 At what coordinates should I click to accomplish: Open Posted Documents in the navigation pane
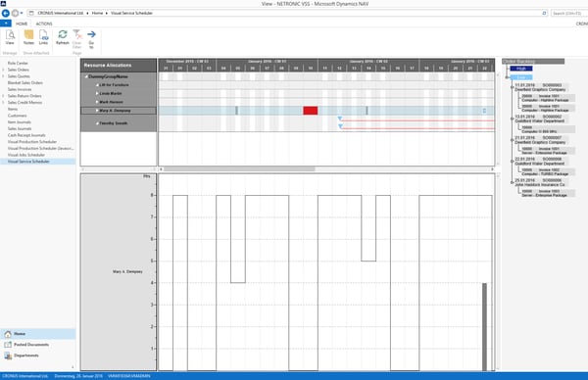(31, 345)
